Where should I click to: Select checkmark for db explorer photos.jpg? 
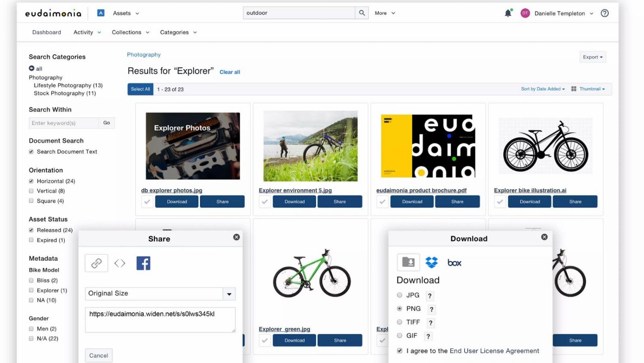[x=147, y=201]
